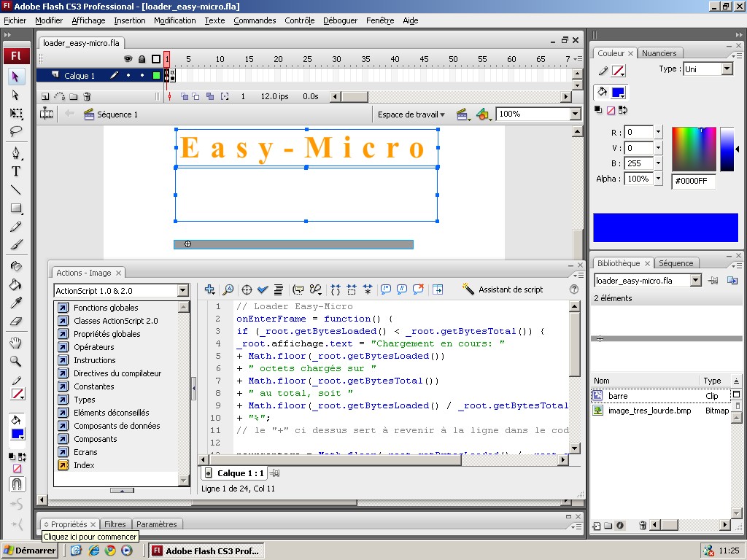Select the Lasso tool
The width and height of the screenshot is (747, 560).
[16, 131]
